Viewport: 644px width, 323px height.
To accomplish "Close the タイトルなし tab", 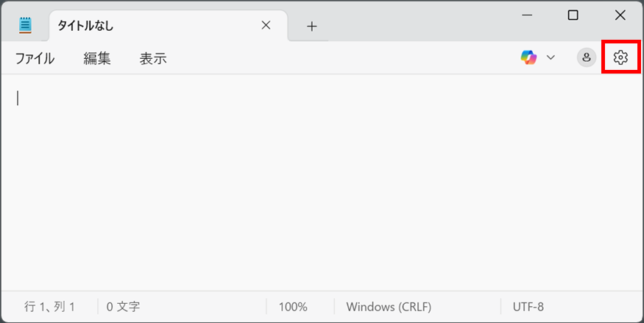I will 266,26.
